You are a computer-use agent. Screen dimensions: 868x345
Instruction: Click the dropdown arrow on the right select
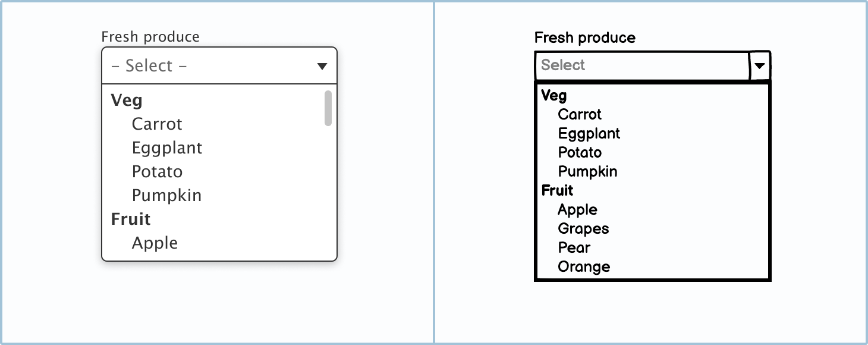click(x=759, y=65)
